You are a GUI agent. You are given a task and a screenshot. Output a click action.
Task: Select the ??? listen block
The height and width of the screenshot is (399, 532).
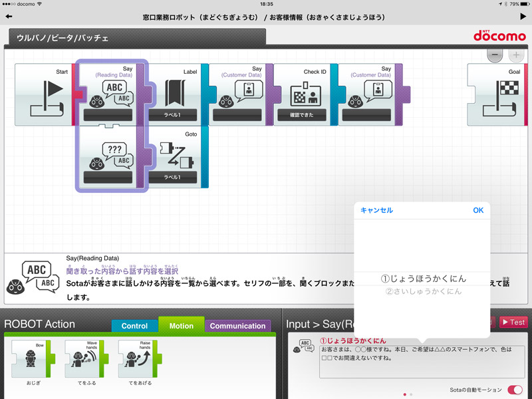(108, 156)
